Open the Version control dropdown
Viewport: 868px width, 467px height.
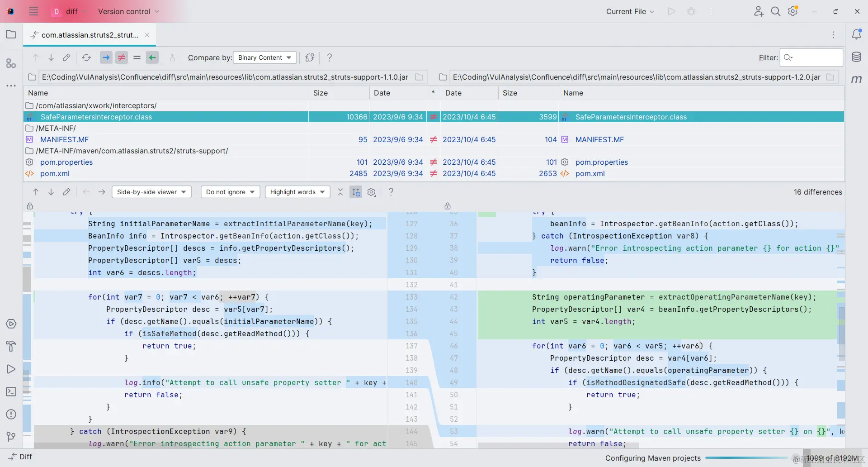click(129, 11)
